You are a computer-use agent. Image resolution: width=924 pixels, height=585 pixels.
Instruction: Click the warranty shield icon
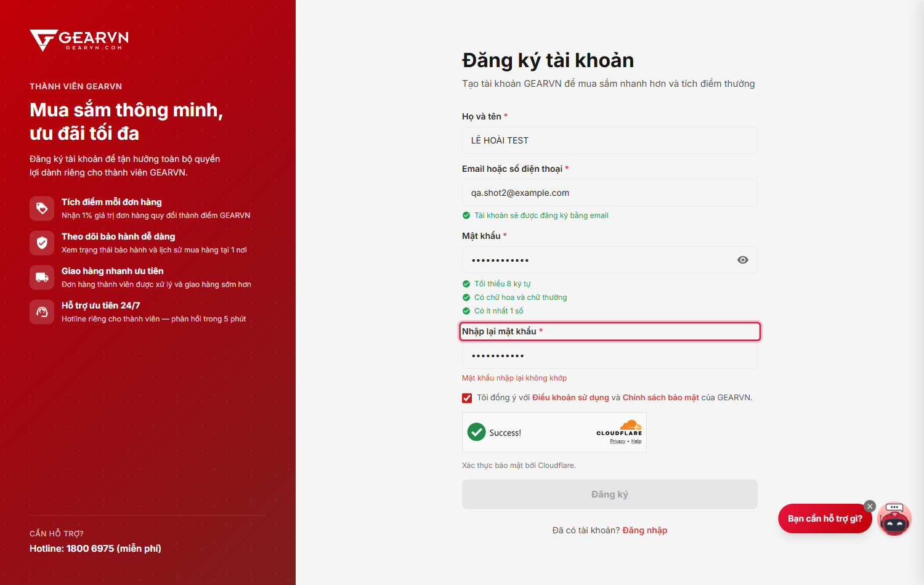[42, 243]
